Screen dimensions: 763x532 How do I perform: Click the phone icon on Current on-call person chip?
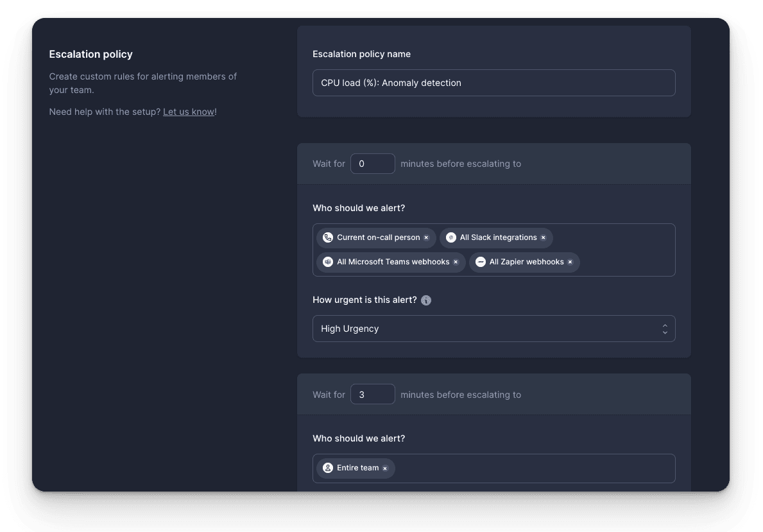(327, 237)
